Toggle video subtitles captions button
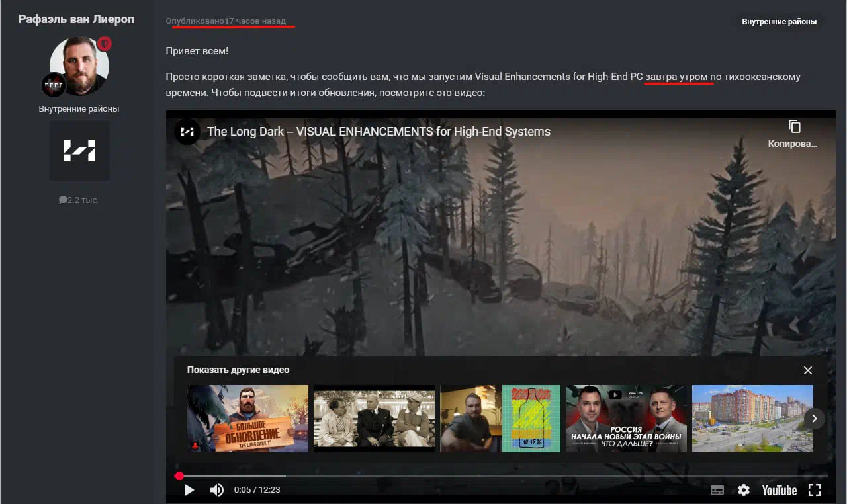 pyautogui.click(x=717, y=490)
